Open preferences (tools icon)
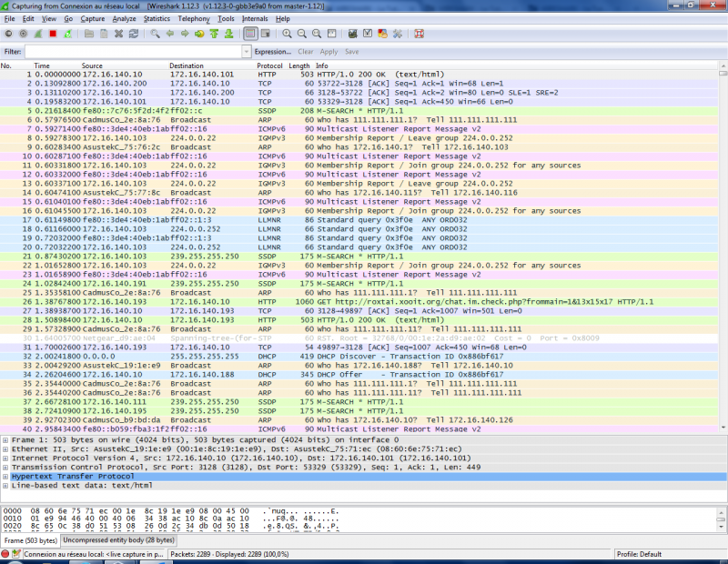Viewport: 728px width, 564px height. coord(398,34)
